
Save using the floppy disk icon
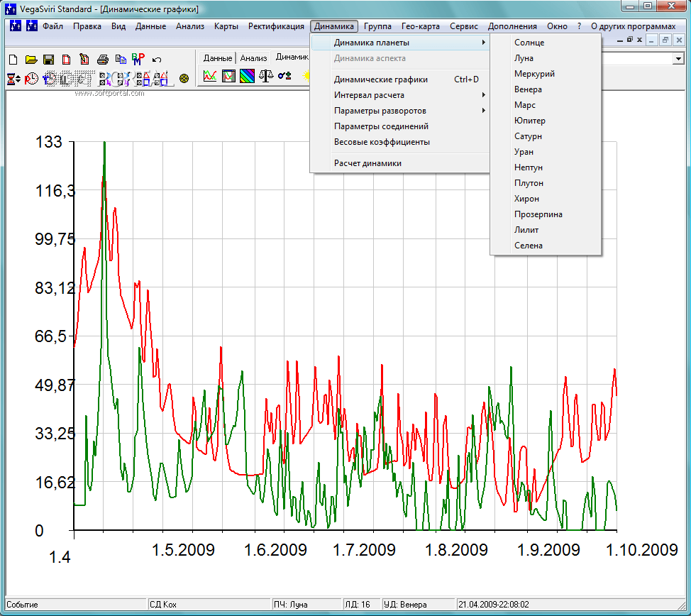click(x=49, y=60)
